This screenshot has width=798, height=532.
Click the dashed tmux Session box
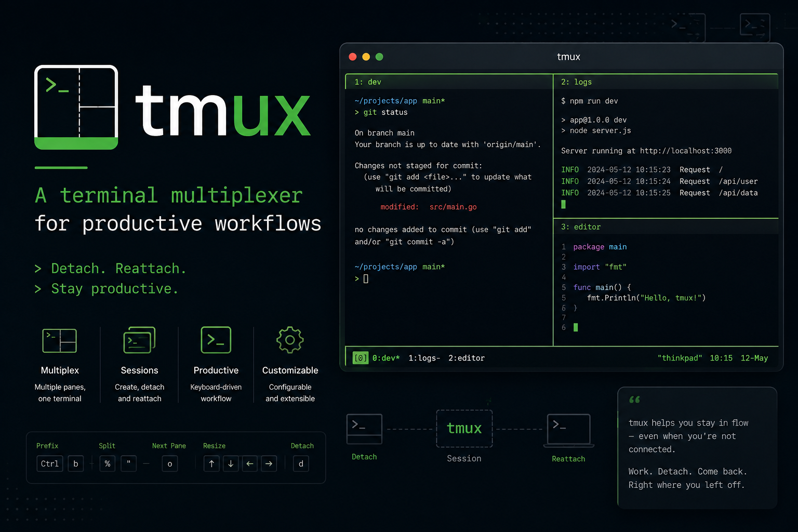pyautogui.click(x=464, y=429)
